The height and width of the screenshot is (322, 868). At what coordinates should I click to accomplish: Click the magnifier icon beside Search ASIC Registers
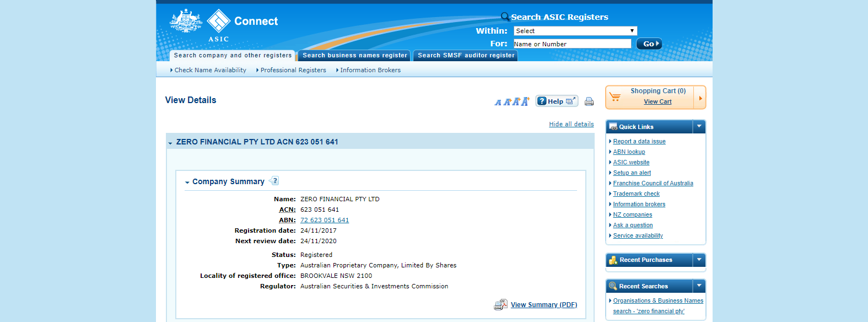(x=505, y=17)
